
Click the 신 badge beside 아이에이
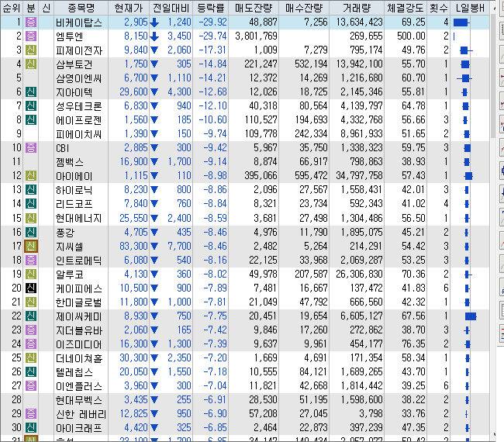31,175
